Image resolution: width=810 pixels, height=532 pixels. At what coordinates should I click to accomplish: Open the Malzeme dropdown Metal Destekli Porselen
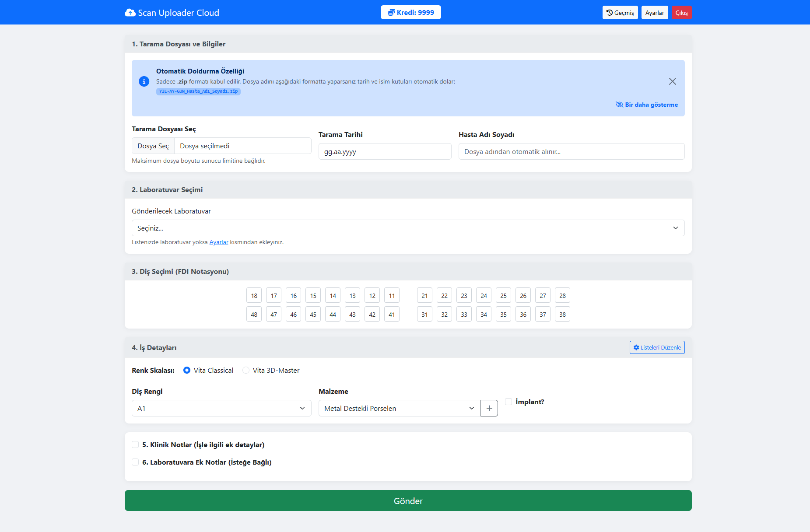coord(398,408)
